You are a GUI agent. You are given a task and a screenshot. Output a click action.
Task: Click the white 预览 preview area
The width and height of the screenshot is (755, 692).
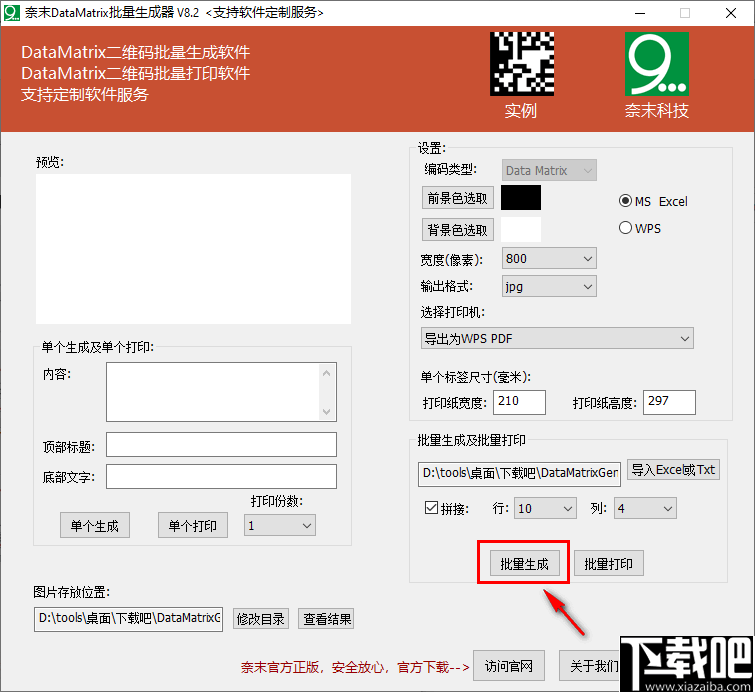(x=193, y=248)
